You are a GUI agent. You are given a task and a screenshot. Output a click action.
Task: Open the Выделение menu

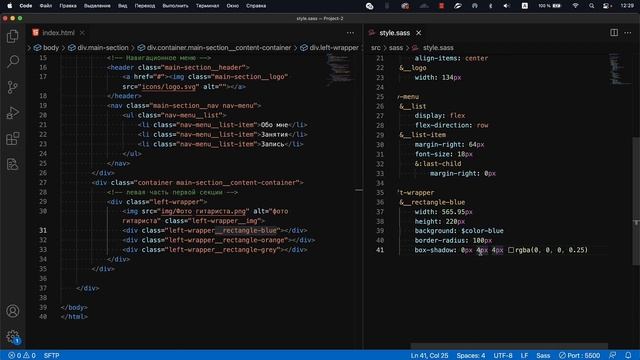click(97, 6)
